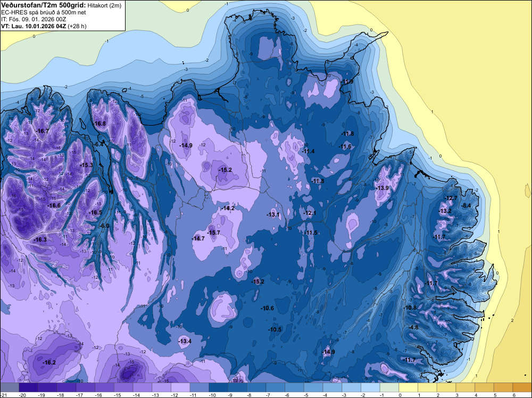Click the valid time 'VT: Lau. 10.01.2026 04Z'
The image size is (532, 398).
click(34, 26)
